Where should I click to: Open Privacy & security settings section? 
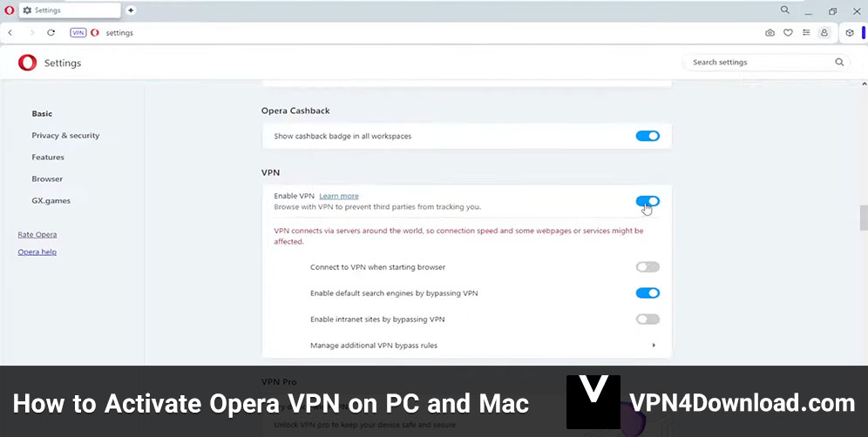(x=65, y=136)
